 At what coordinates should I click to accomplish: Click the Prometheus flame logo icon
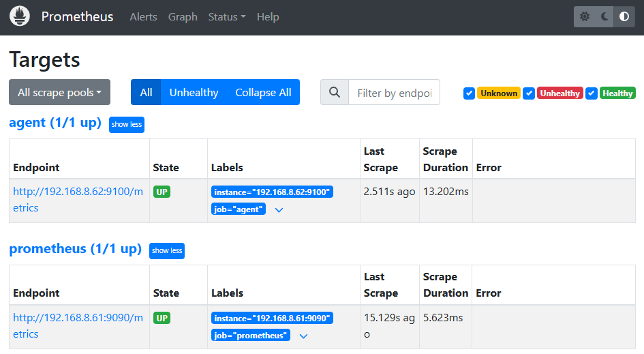(x=20, y=16)
